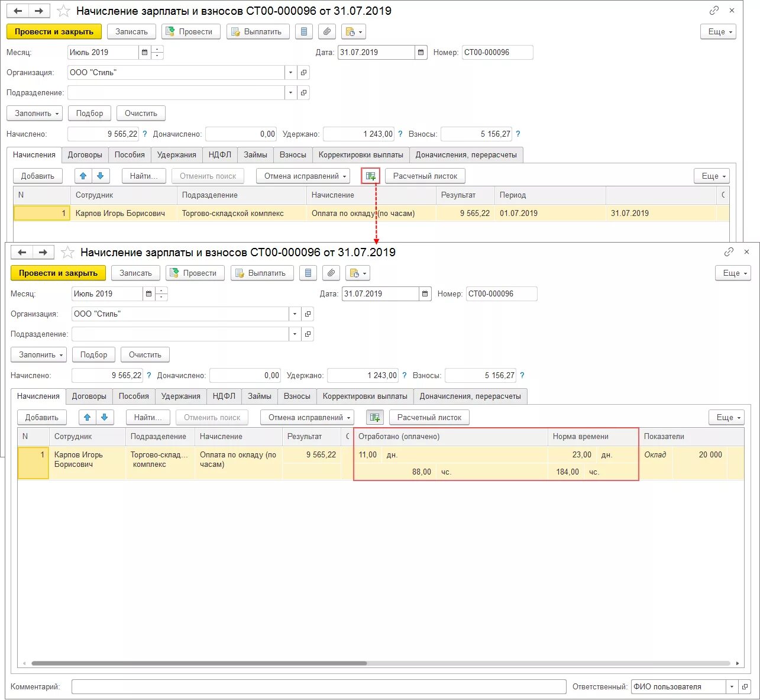
Task: Switch to Пособия tab in upper window
Action: (x=130, y=154)
